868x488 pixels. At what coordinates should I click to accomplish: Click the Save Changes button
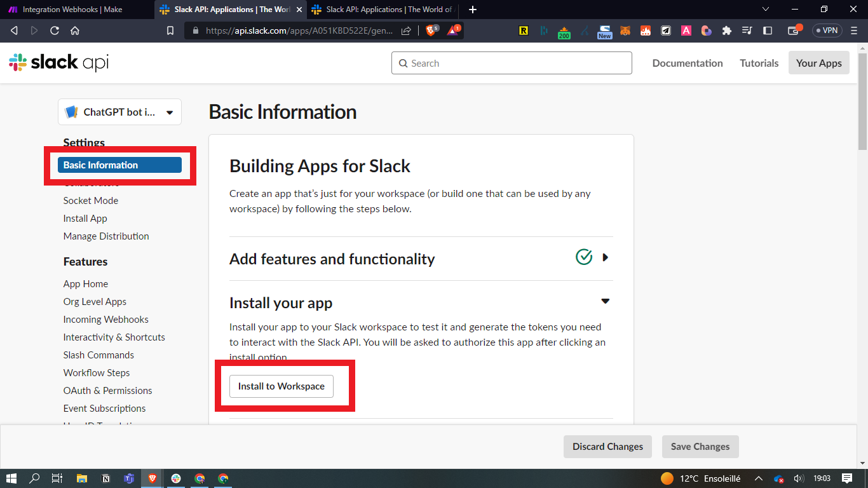point(700,447)
